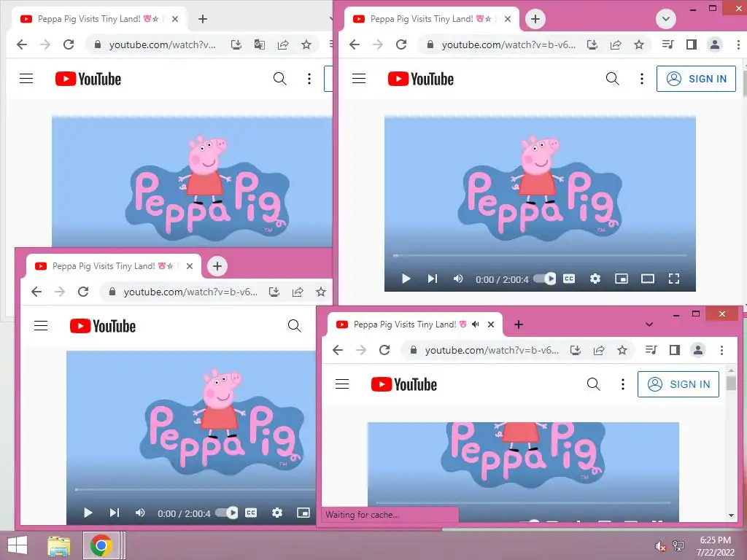This screenshot has height=560, width=747.
Task: Click video progress bar in top-right window
Action: click(540, 256)
